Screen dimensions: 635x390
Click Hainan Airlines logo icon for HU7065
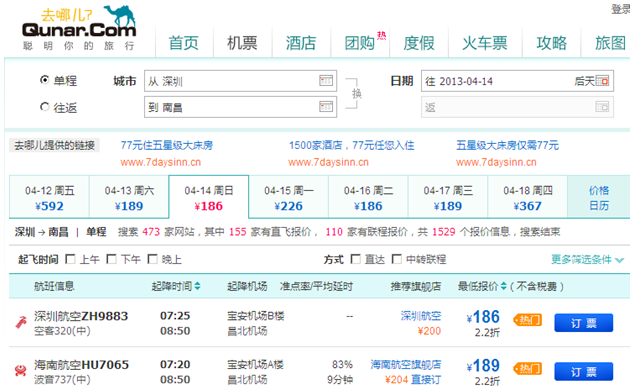tap(21, 370)
